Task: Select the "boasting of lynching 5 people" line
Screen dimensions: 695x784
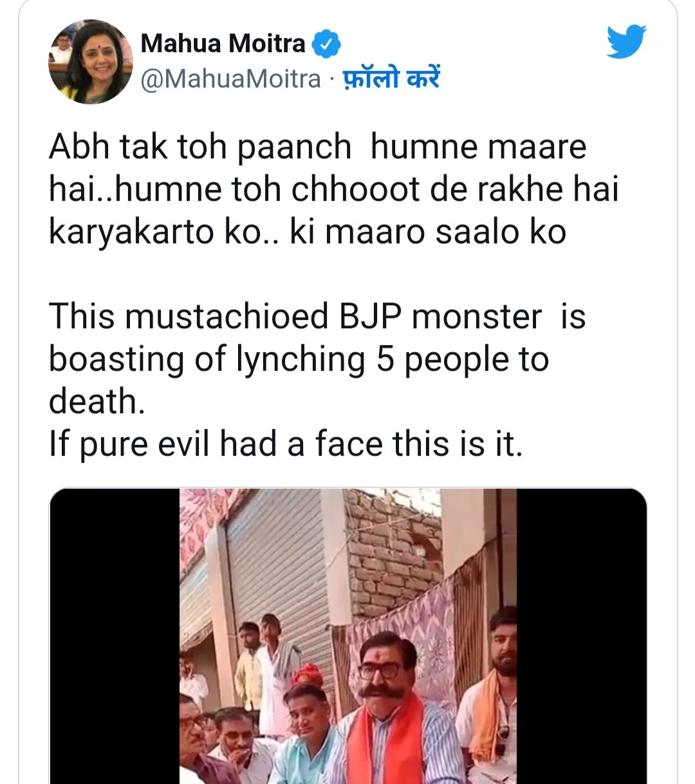Action: click(x=299, y=359)
